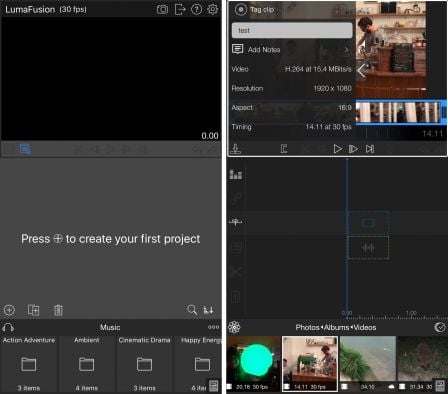The width and height of the screenshot is (448, 394).
Task: Click the 14.11 duration readout in source viewer
Action: [433, 134]
